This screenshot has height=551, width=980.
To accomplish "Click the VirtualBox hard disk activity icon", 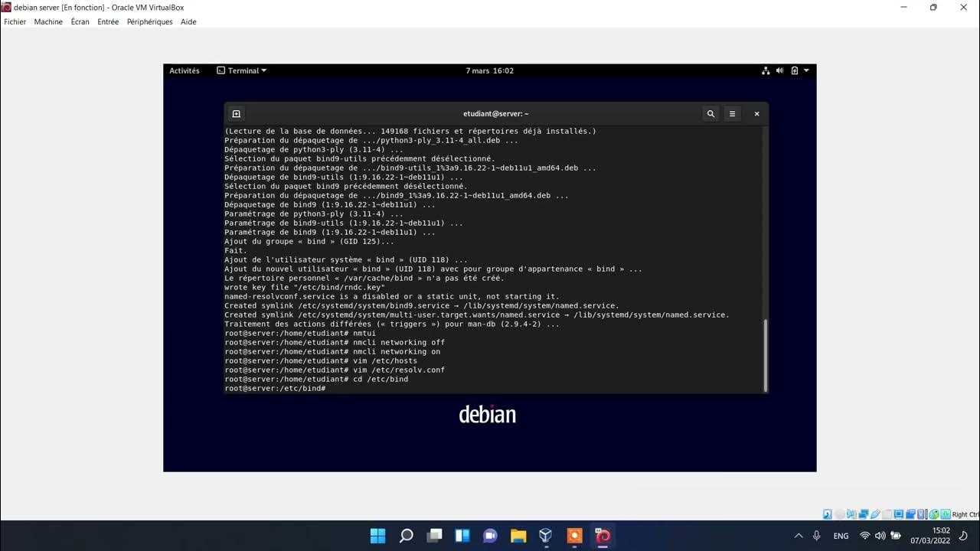I will 828,514.
